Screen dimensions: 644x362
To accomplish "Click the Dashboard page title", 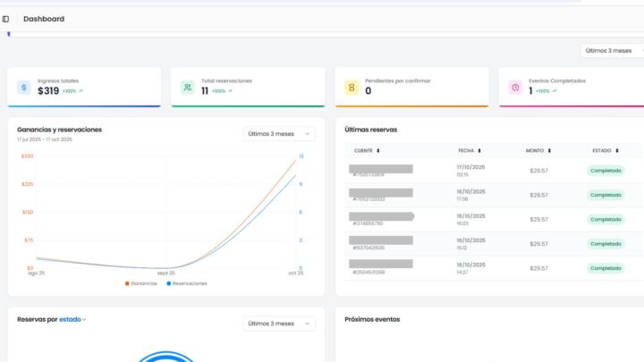I will pyautogui.click(x=44, y=19).
